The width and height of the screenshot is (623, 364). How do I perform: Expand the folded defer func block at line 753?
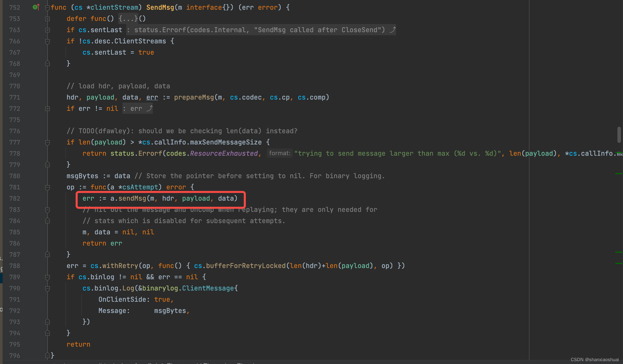tap(47, 19)
